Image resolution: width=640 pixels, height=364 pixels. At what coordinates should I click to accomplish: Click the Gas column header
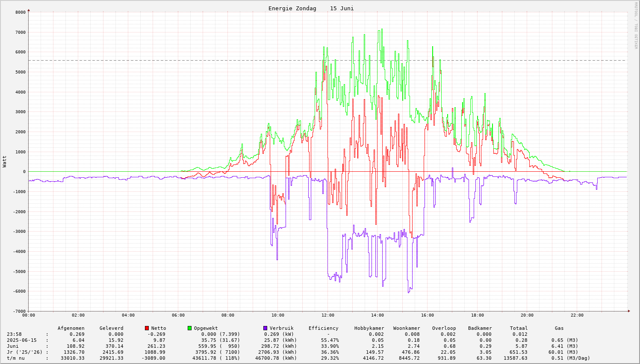(x=559, y=328)
